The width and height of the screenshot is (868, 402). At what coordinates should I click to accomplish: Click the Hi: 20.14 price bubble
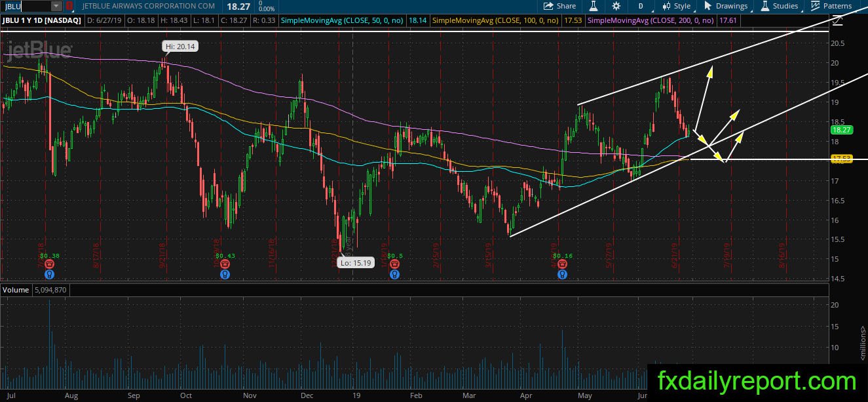(x=179, y=46)
